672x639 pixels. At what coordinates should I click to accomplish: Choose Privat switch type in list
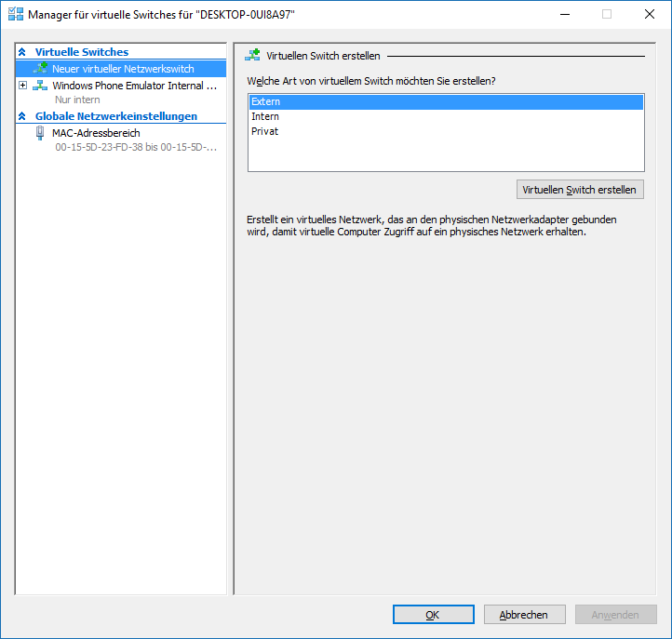pyautogui.click(x=265, y=131)
